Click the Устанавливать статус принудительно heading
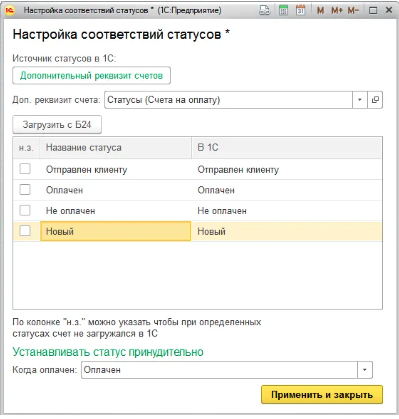 tap(108, 352)
